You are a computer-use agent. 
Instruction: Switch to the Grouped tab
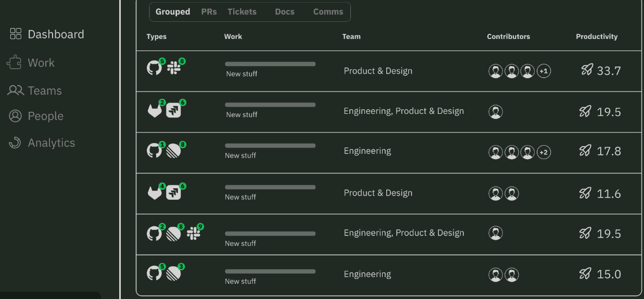click(x=172, y=12)
